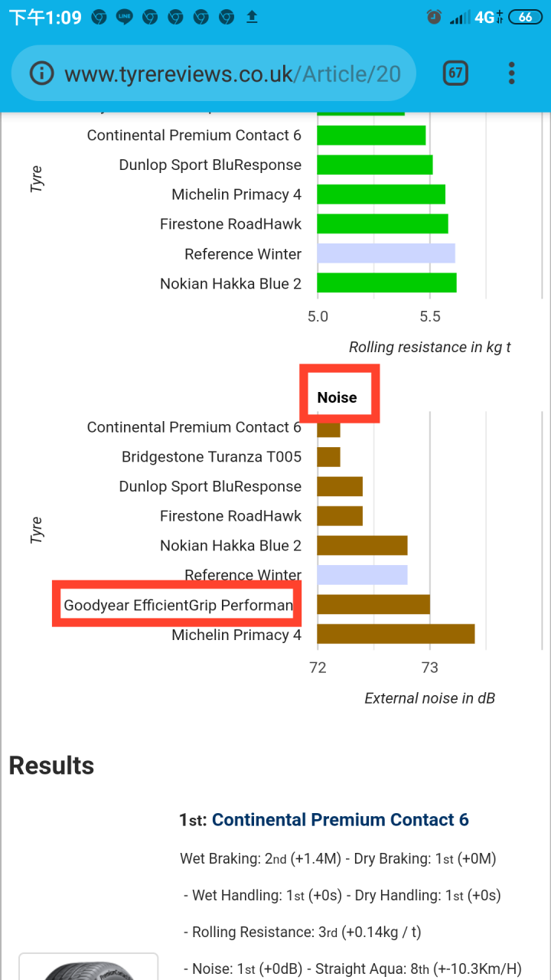Open Chrome's three-dot overflow menu
Image resolution: width=551 pixels, height=980 pixels.
511,73
